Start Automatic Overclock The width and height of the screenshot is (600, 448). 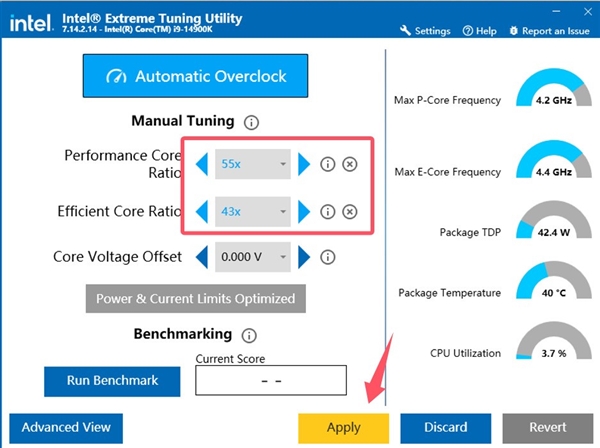tap(196, 76)
